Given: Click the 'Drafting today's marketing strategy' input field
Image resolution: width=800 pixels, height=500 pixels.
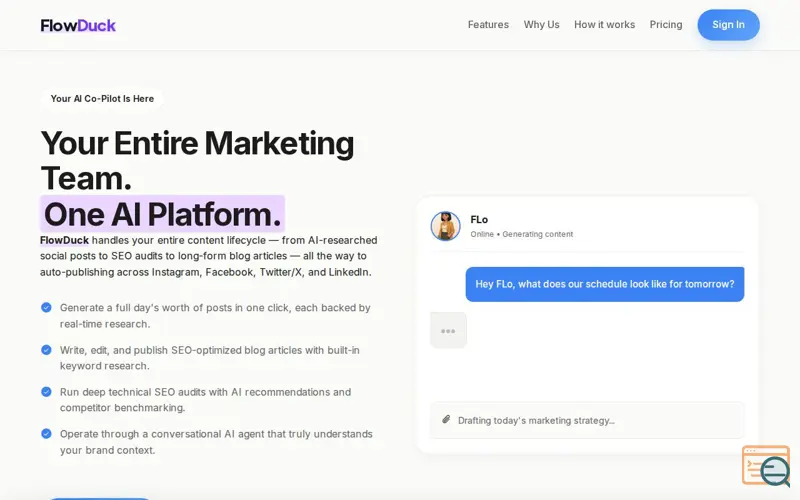Looking at the screenshot, I should coord(587,420).
